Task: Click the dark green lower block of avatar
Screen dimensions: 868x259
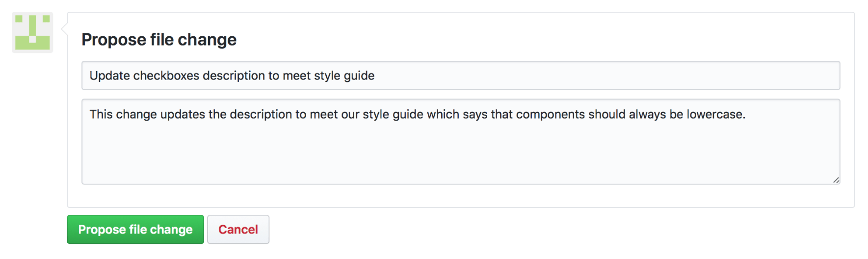Action: point(32,44)
